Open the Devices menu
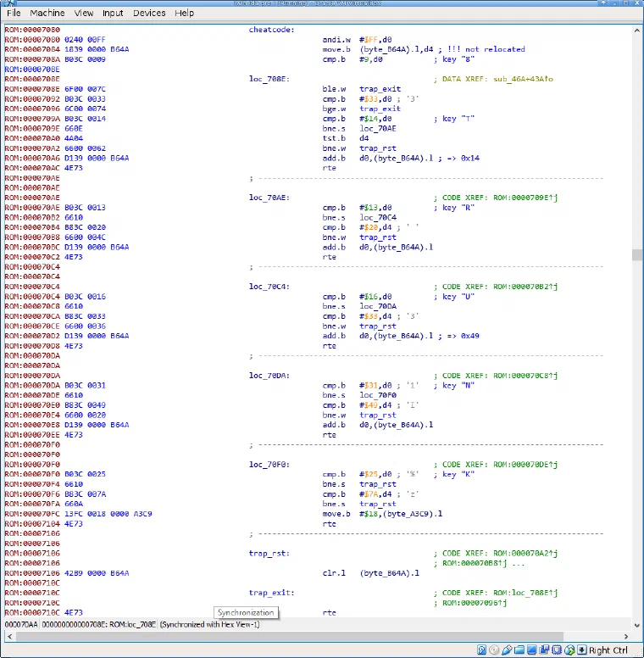 [149, 13]
